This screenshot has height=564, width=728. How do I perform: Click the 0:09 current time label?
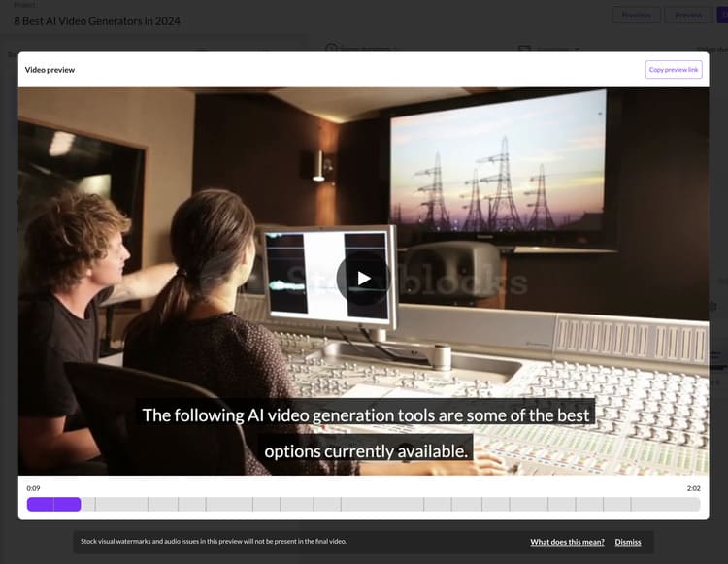33,488
